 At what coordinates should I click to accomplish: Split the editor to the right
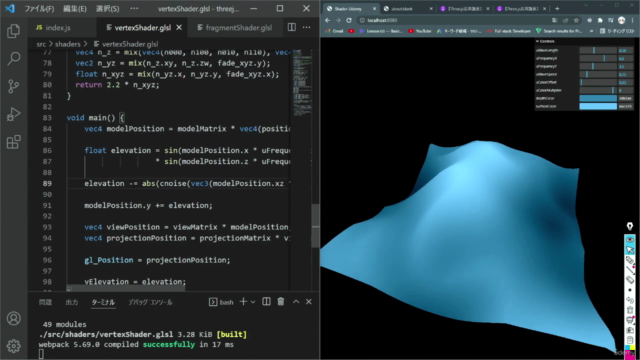(x=291, y=27)
